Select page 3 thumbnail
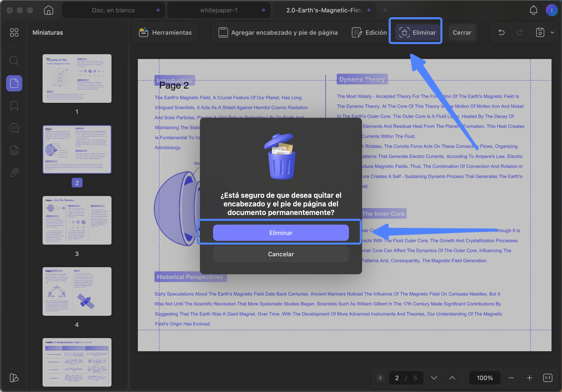This screenshot has width=562, height=392. 77,220
